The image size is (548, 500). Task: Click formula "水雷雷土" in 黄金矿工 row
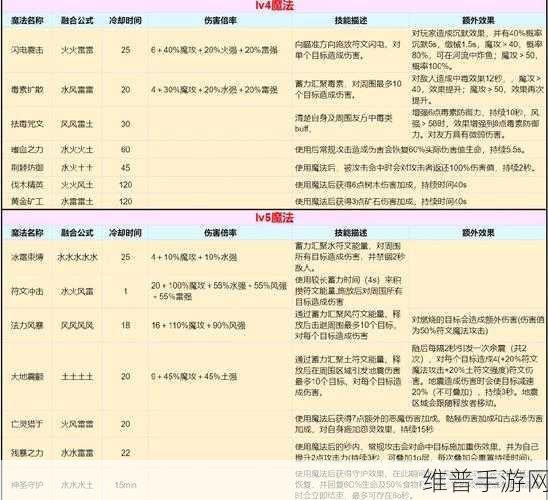(77, 201)
